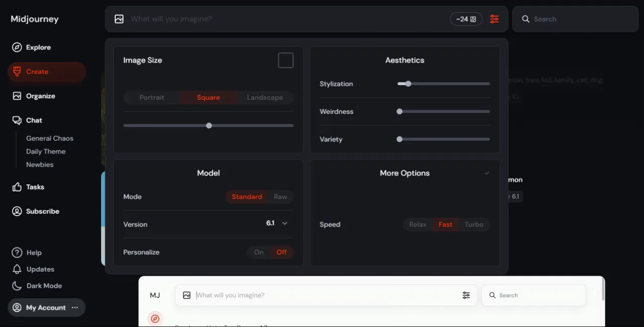Set Speed to Turbo
Image resolution: width=644 pixels, height=327 pixels.
click(474, 224)
